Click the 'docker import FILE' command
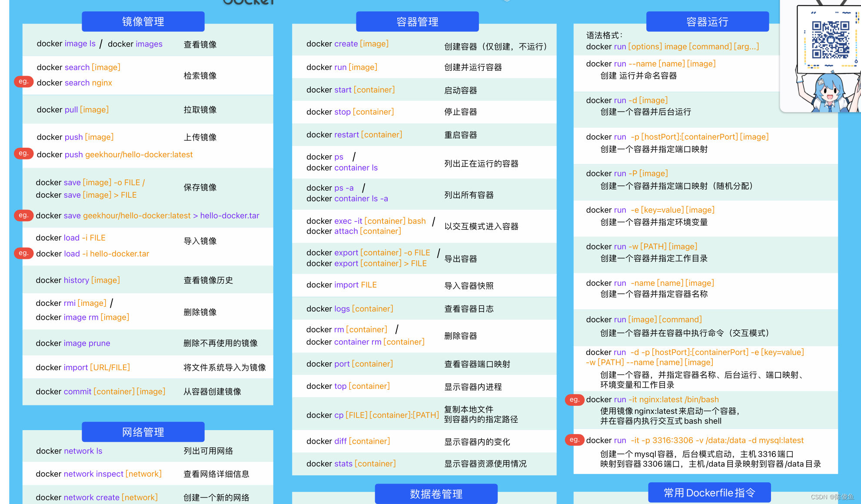 click(342, 285)
